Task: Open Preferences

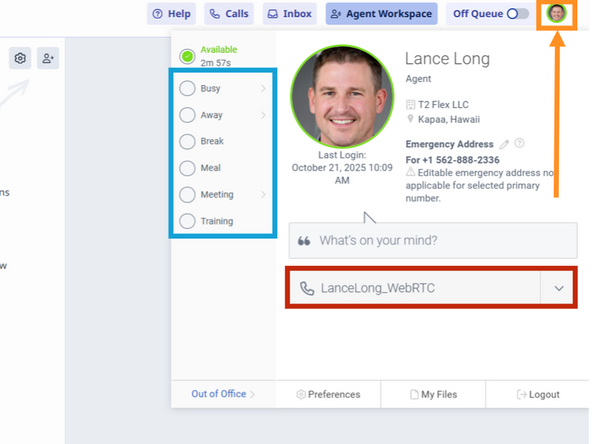Action: [x=328, y=395]
